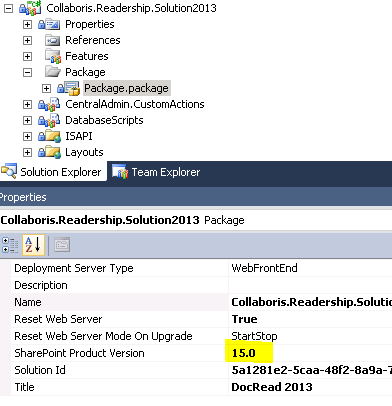Click the open Package folder icon
This screenshot has height=406, width=392.
pyautogui.click(x=53, y=72)
